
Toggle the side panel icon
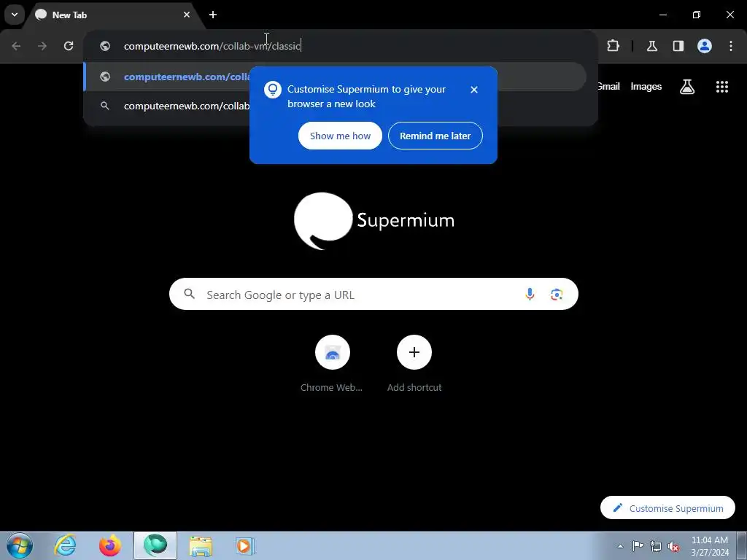(x=678, y=46)
